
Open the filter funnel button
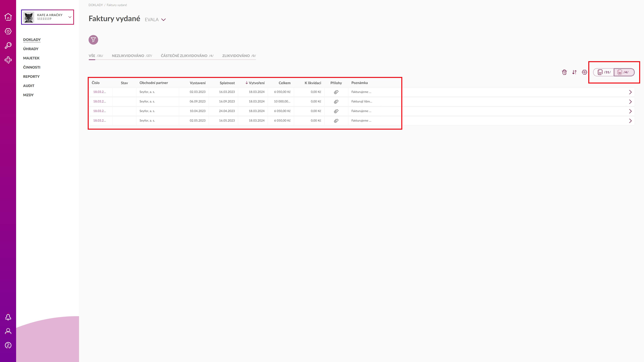click(93, 40)
